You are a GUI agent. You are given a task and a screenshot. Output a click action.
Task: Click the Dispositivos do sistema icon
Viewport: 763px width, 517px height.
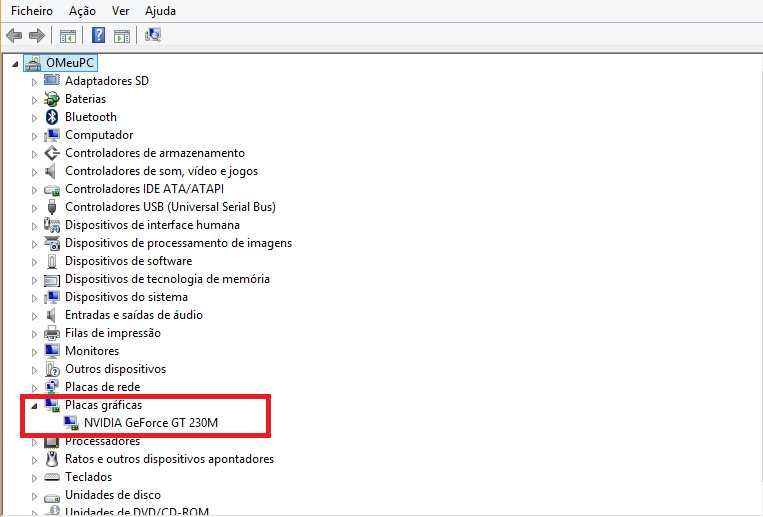click(52, 297)
